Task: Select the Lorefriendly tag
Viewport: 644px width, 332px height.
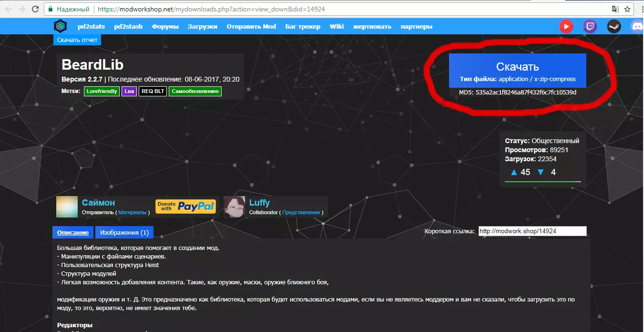Action: [102, 91]
